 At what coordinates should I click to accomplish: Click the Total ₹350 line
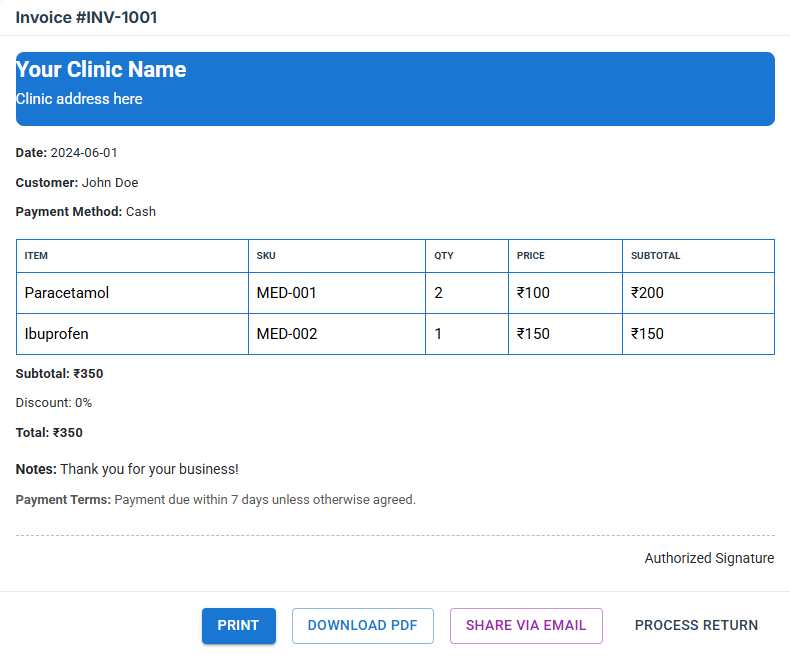tap(50, 433)
